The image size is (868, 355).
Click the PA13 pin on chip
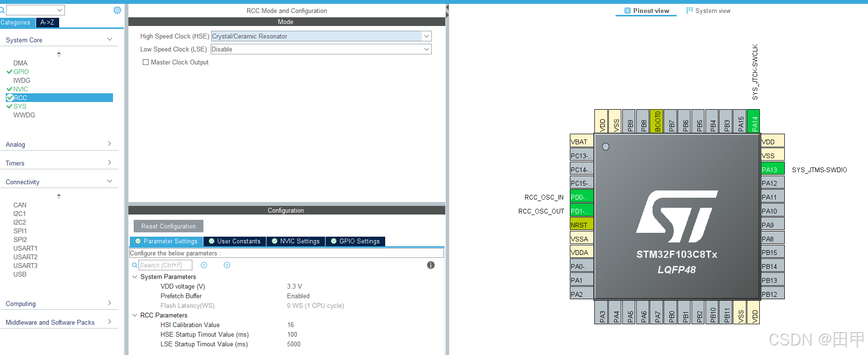[773, 169]
